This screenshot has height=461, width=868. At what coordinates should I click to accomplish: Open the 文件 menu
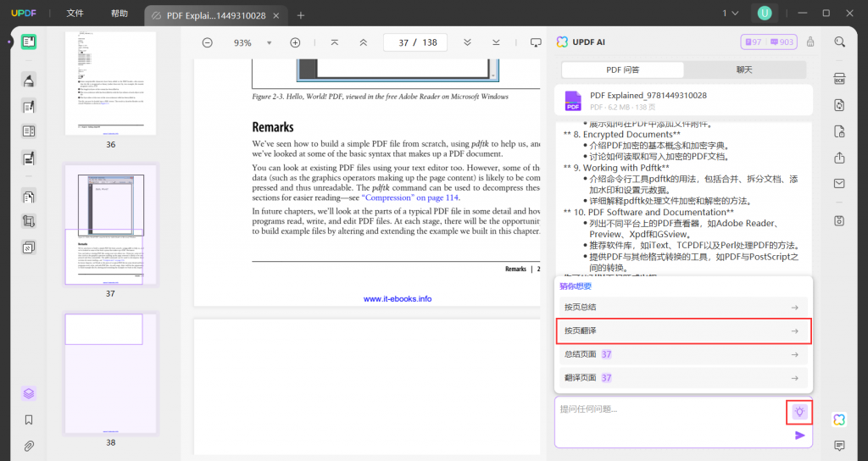(x=75, y=14)
